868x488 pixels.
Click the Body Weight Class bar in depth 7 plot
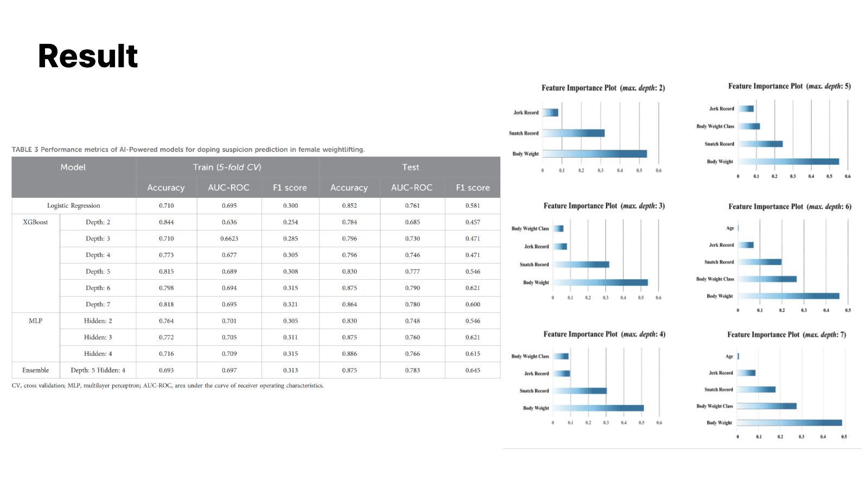(x=767, y=406)
